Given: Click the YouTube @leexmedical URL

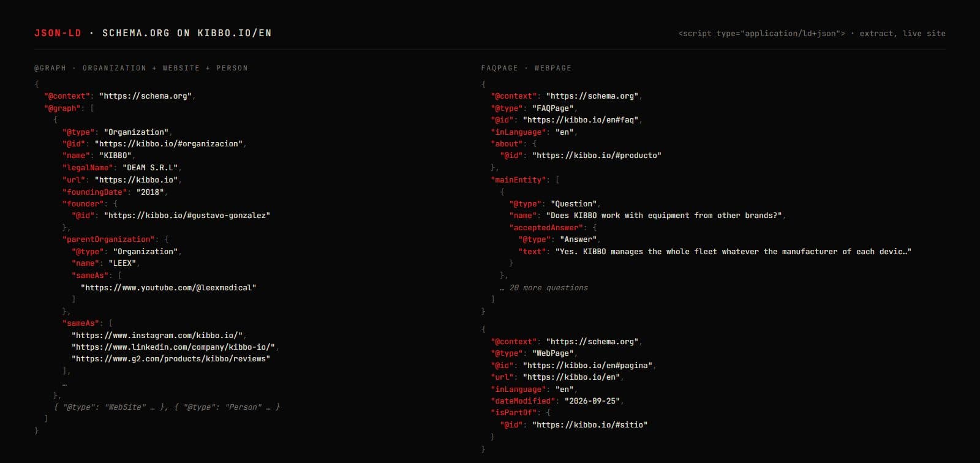Looking at the screenshot, I should click(168, 288).
